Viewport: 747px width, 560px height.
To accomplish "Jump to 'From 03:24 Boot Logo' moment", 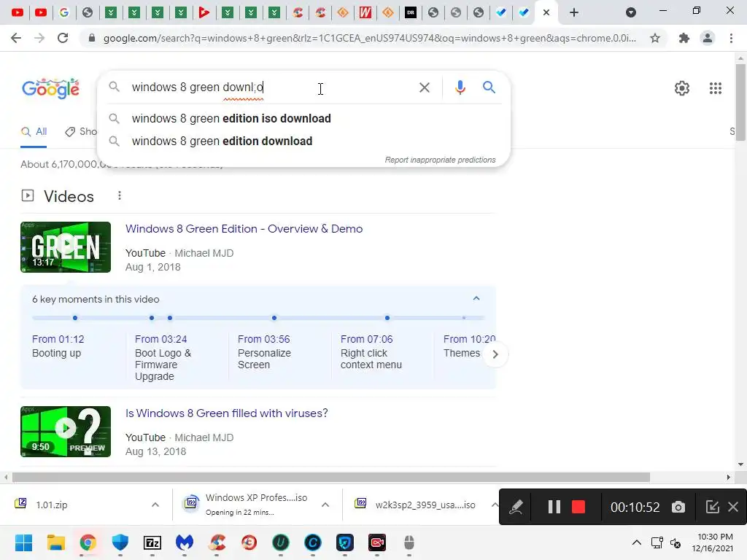I will [163, 357].
